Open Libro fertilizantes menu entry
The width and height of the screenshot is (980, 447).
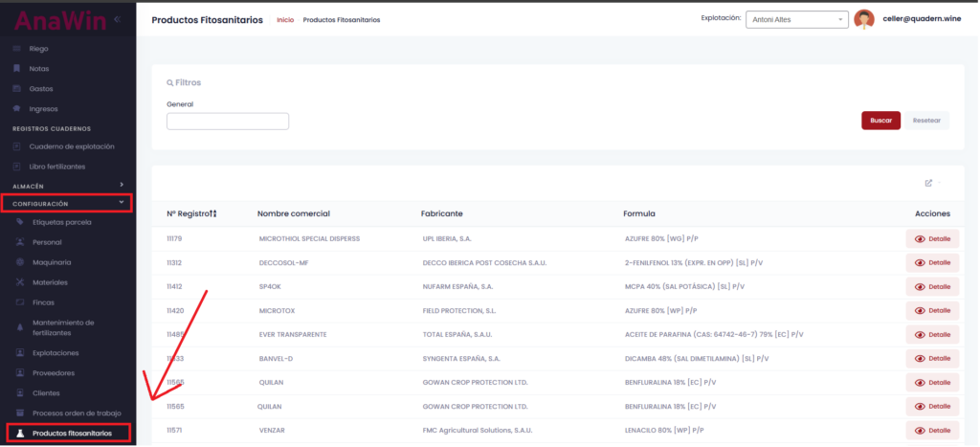click(57, 167)
